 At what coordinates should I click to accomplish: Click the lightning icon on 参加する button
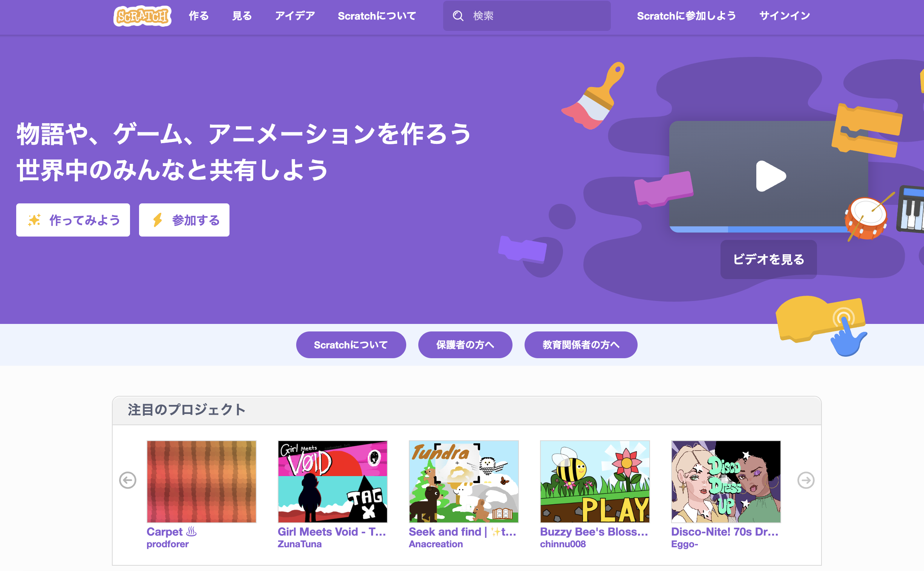point(158,220)
